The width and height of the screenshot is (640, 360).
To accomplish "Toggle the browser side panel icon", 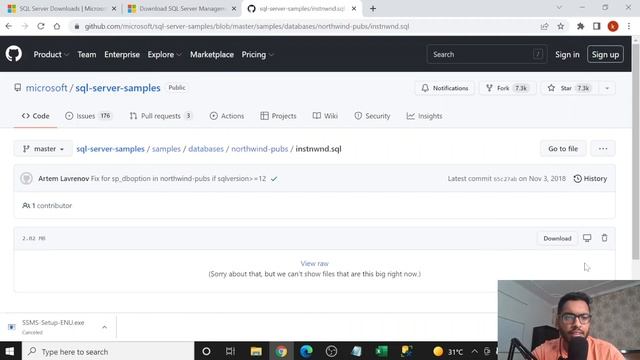I will pos(597,26).
